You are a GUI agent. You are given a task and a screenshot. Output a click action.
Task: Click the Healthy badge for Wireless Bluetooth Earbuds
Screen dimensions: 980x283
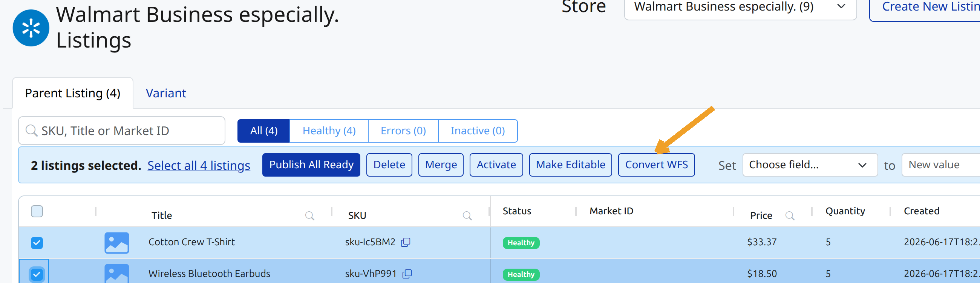(x=521, y=274)
